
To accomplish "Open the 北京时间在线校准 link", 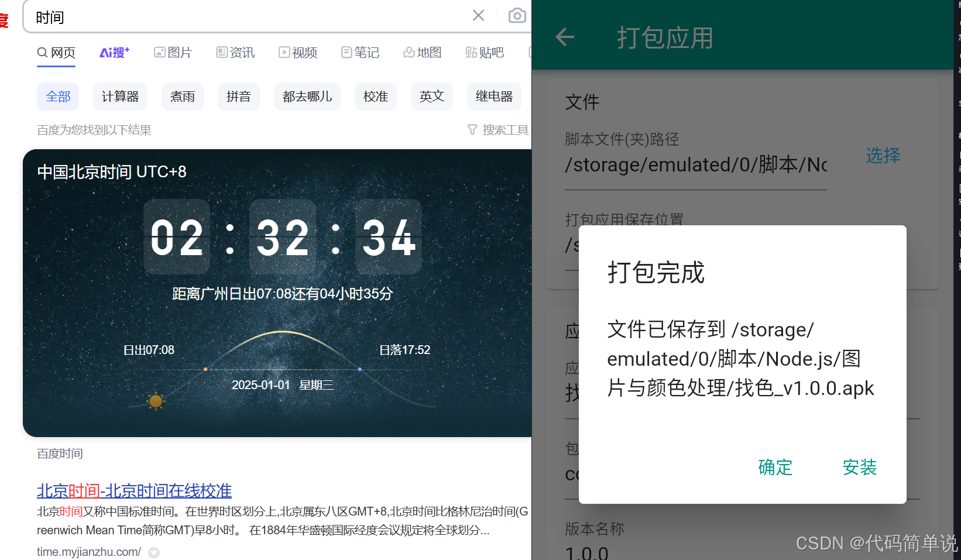I will (x=134, y=491).
